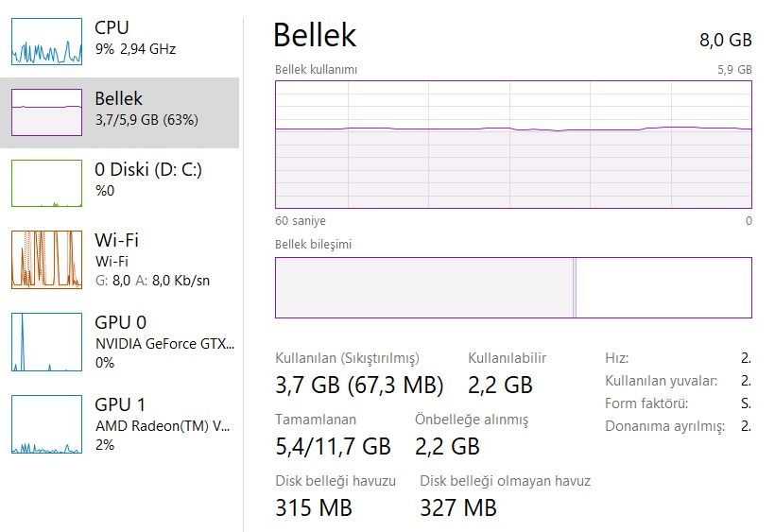The image size is (775, 532).
Task: Click the Bellek heading title
Action: pos(315,35)
